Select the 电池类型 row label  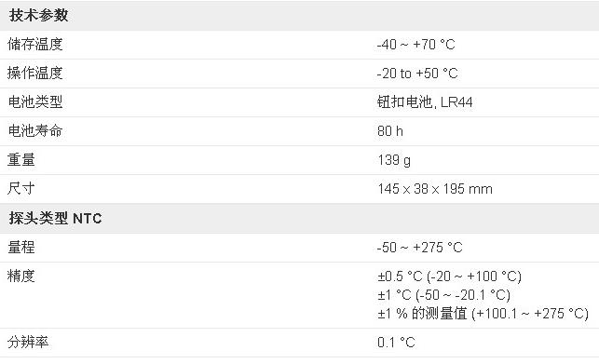pos(35,102)
